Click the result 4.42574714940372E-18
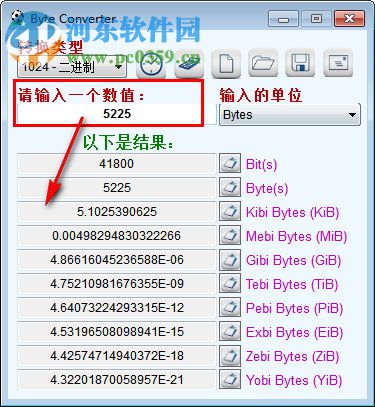This screenshot has width=375, height=407. click(x=117, y=356)
